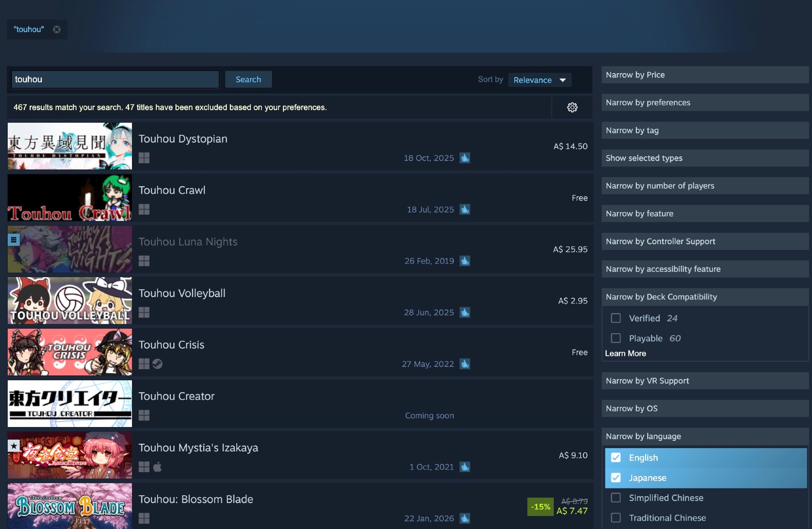Click the SteamVR icon on Touhou Crisis
This screenshot has width=812, height=529.
coord(158,364)
